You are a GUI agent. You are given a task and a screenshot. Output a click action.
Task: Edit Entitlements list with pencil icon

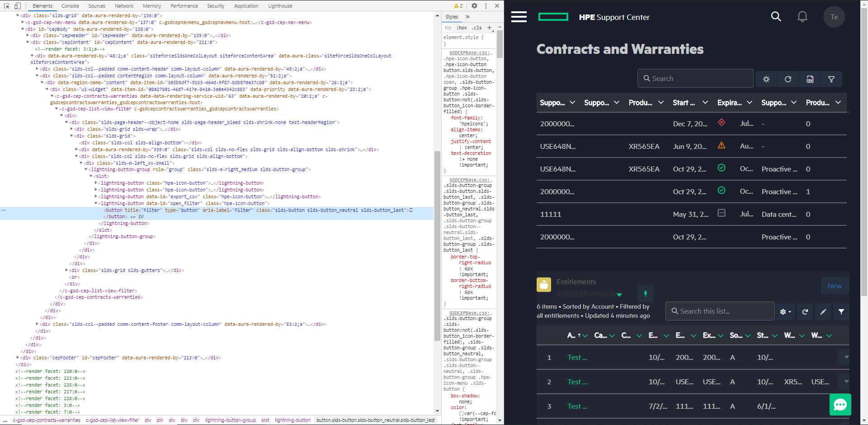823,312
